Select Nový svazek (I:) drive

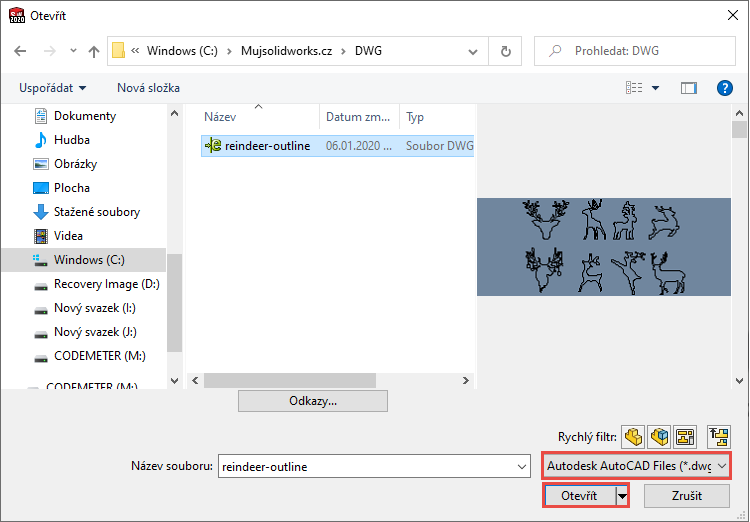click(x=94, y=308)
